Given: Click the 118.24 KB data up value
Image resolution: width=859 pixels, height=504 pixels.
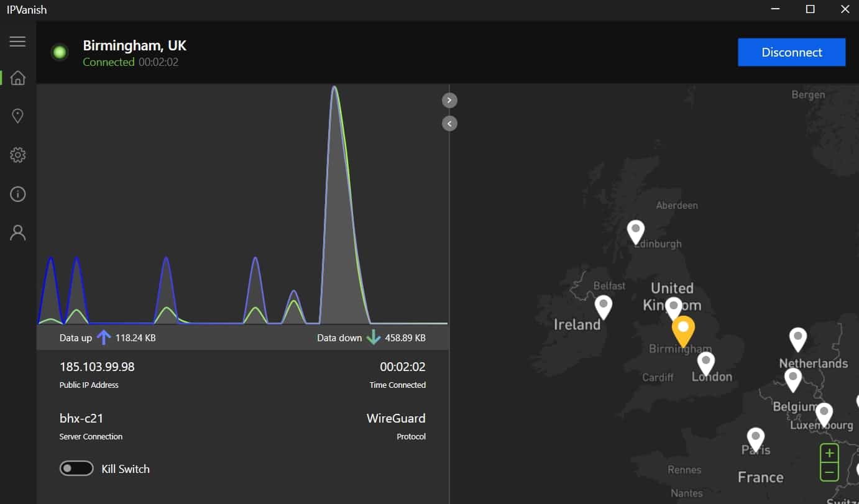Looking at the screenshot, I should [136, 338].
